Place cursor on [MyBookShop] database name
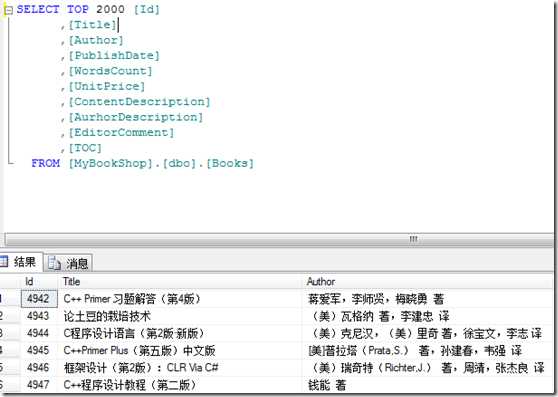This screenshot has height=397, width=558. 110,163
